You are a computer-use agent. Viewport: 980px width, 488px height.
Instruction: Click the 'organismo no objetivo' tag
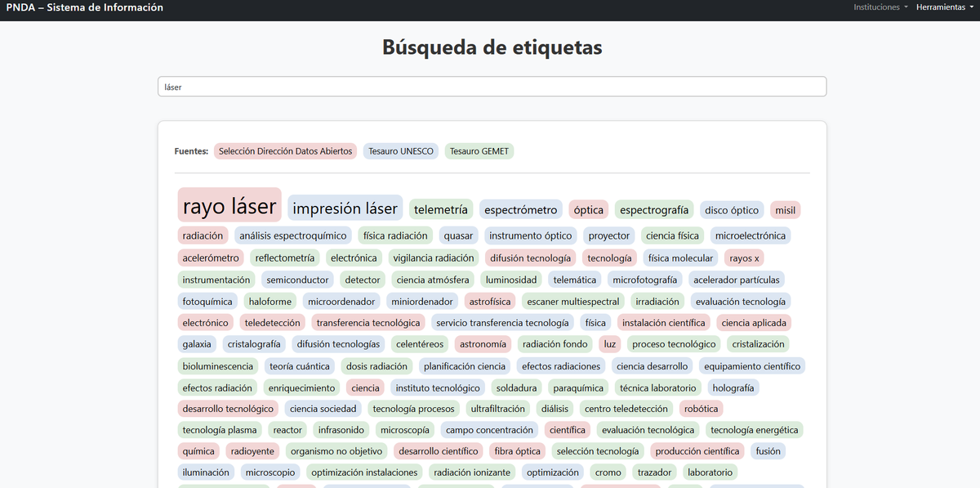tap(336, 451)
